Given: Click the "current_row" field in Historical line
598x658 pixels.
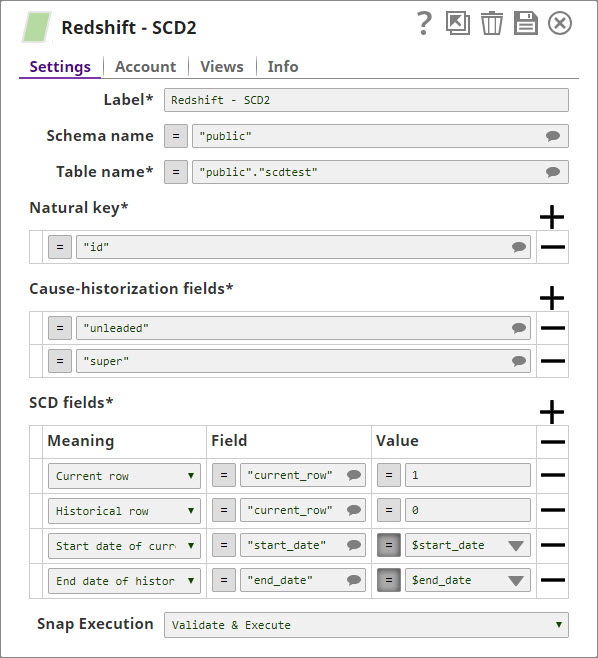Looking at the screenshot, I should click(x=303, y=510).
